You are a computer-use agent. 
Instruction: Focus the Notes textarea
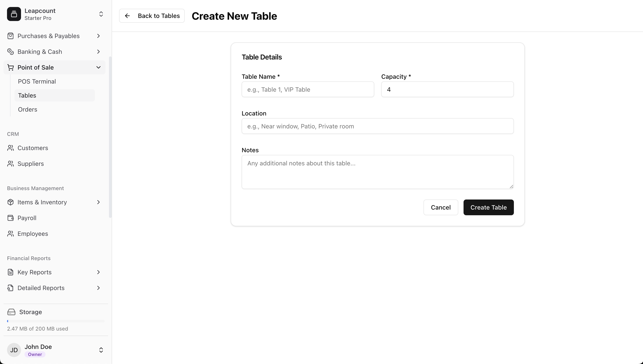[x=378, y=172]
